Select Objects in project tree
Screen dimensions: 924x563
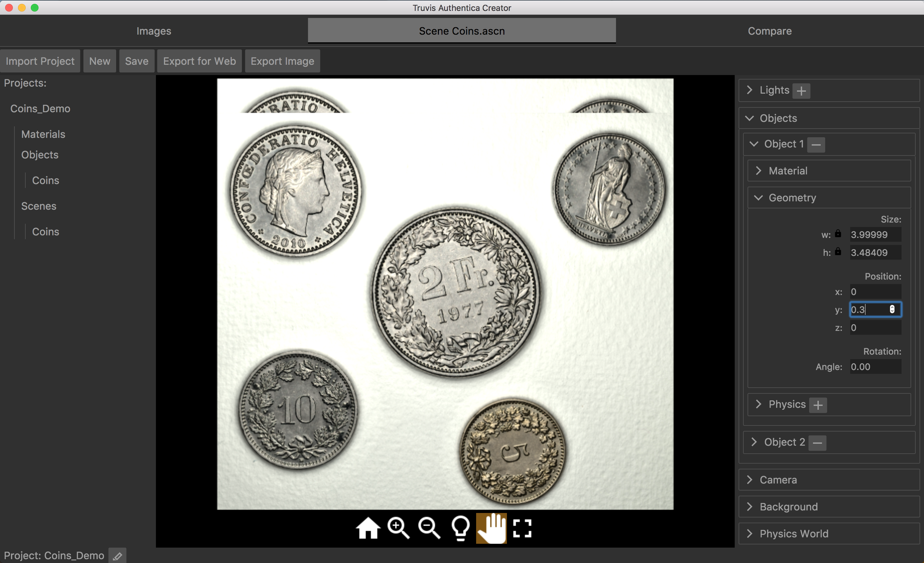(x=40, y=155)
